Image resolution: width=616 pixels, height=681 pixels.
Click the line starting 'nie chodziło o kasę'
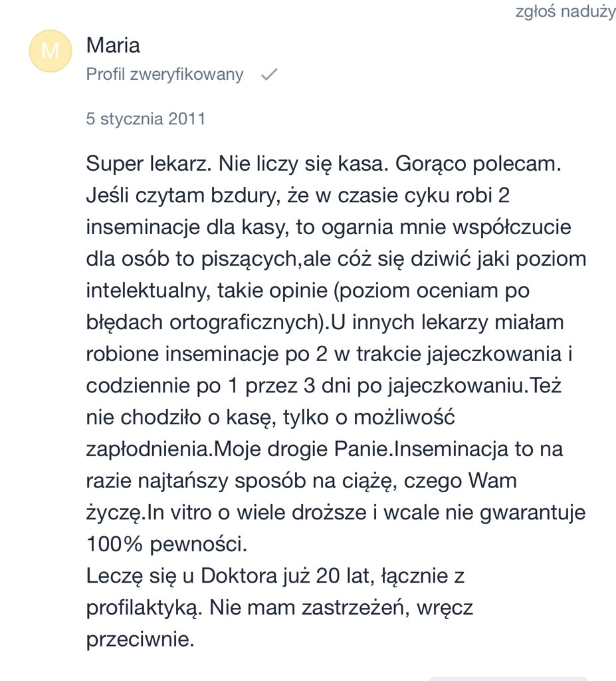[270, 418]
